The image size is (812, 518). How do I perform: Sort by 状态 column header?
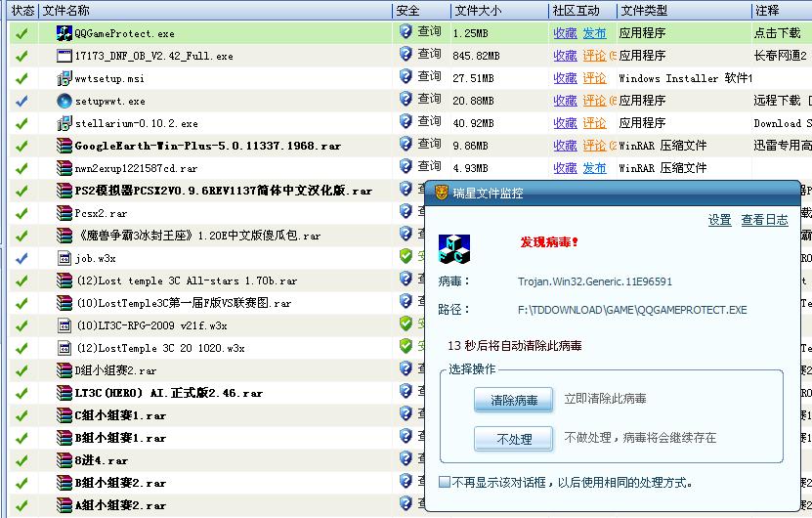22,11
